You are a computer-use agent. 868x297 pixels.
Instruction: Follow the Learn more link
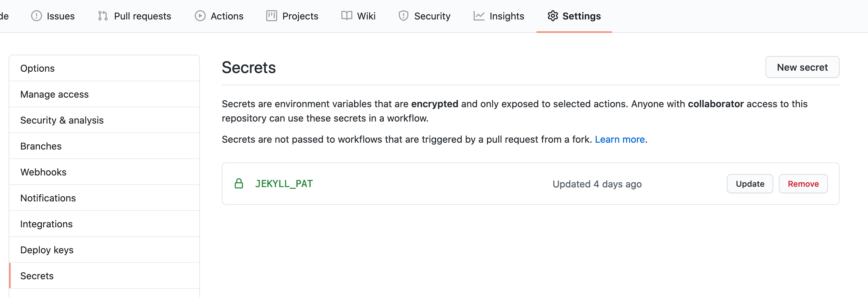pos(620,139)
